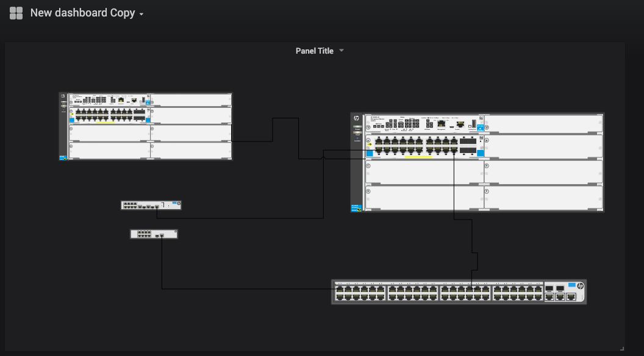Click the dashboard grid icon top left

coord(15,12)
